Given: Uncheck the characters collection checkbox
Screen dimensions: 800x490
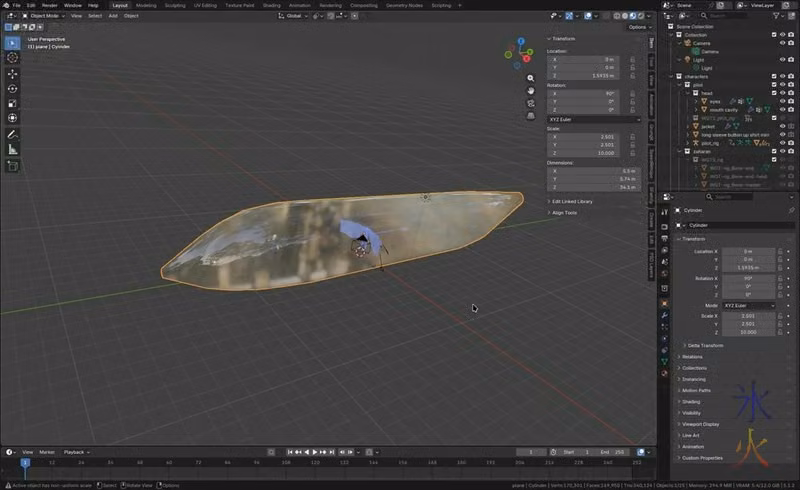Looking at the screenshot, I should click(774, 76).
